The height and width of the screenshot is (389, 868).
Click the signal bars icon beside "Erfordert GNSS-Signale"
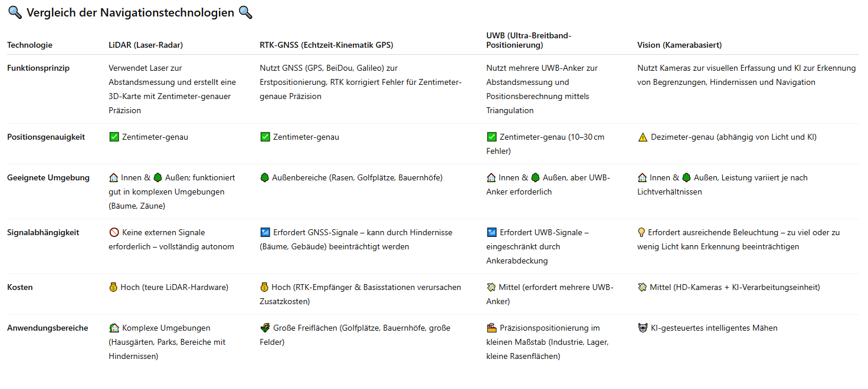click(265, 233)
